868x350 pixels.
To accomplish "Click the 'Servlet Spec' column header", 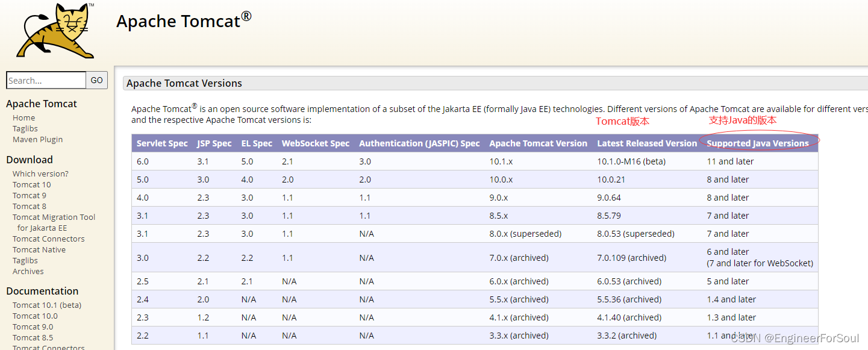I will click(162, 143).
